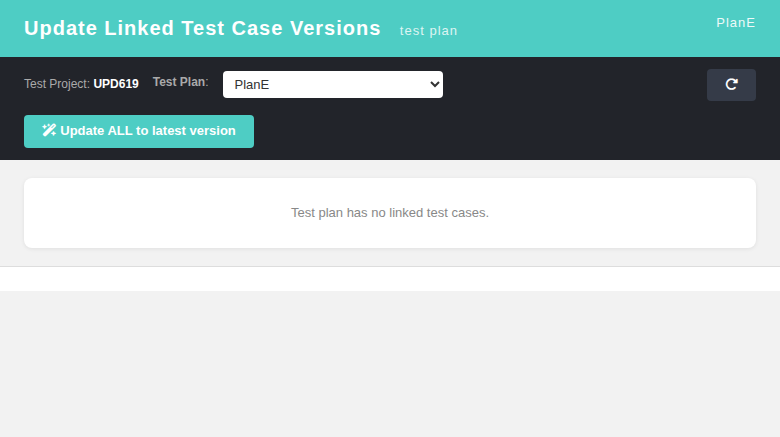Click the PlanE label in header corner
This screenshot has width=780, height=437.
coord(735,23)
